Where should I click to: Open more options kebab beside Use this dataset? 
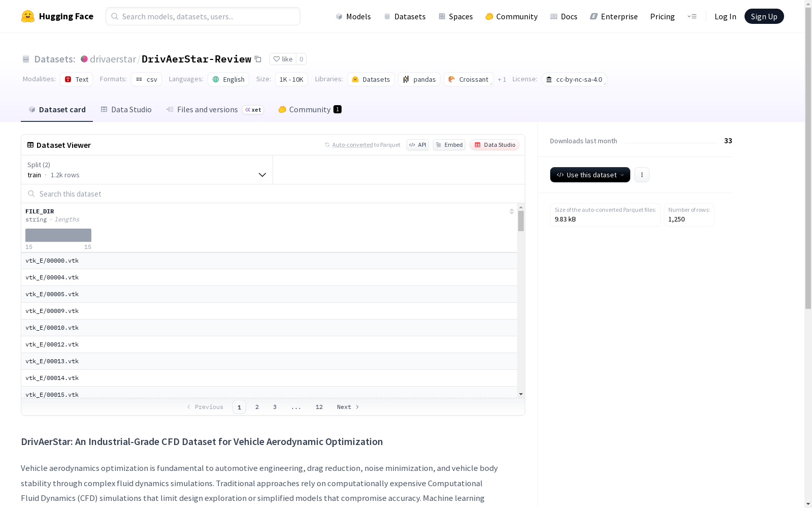[642, 175]
